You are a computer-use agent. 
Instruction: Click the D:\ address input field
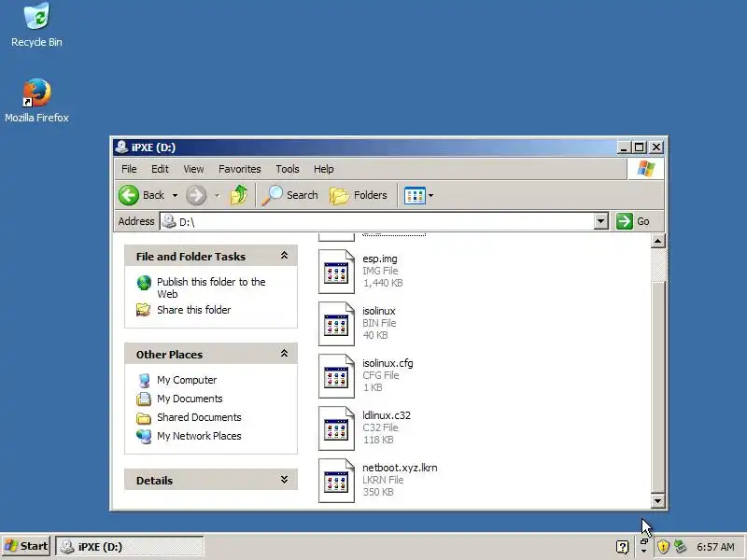(384, 221)
